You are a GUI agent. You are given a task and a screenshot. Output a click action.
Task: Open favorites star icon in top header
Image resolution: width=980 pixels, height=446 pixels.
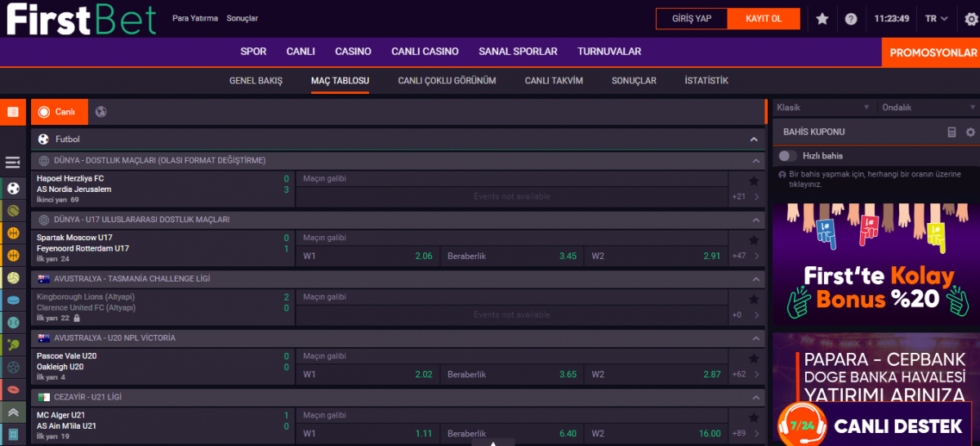[822, 19]
